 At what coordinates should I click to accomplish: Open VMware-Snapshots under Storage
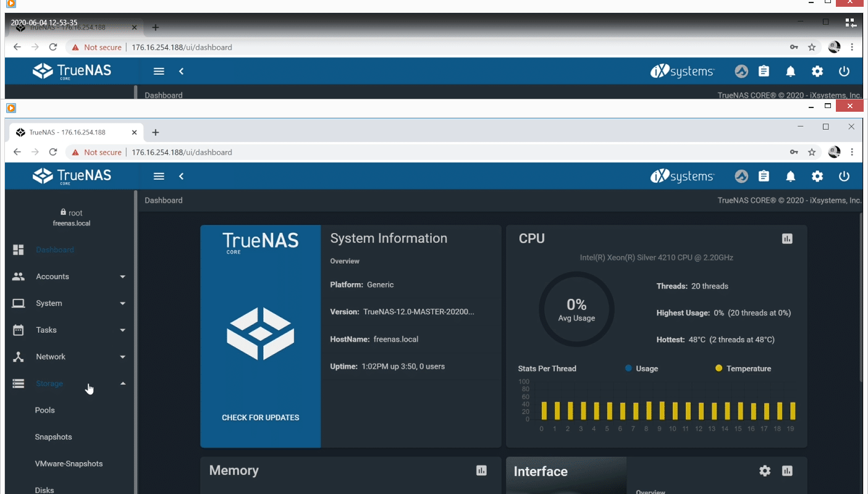pos(69,464)
